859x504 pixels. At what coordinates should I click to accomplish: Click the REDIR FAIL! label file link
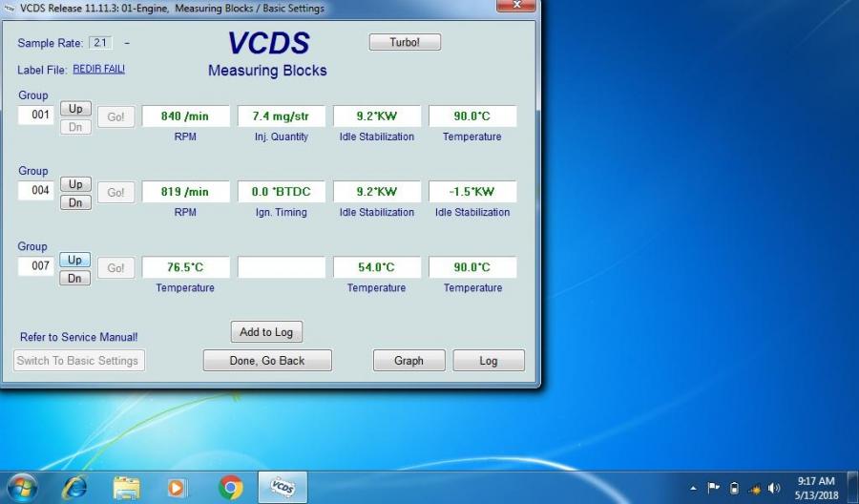click(98, 70)
